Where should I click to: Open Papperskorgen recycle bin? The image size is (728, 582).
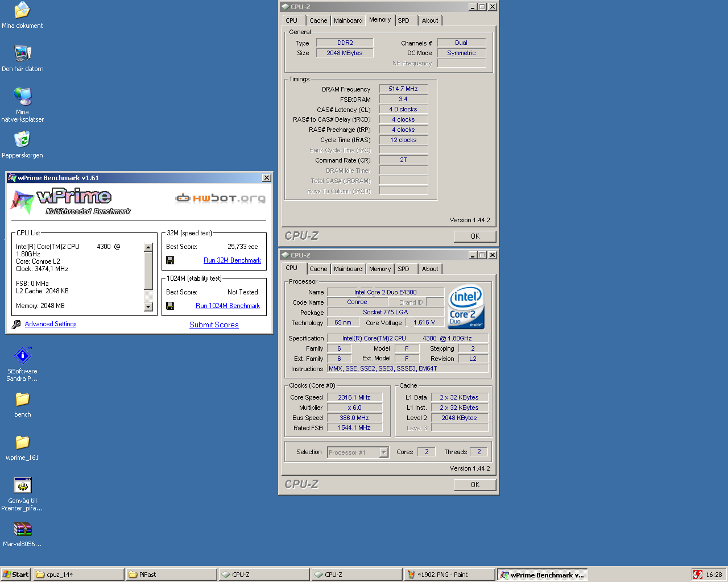tap(22, 144)
